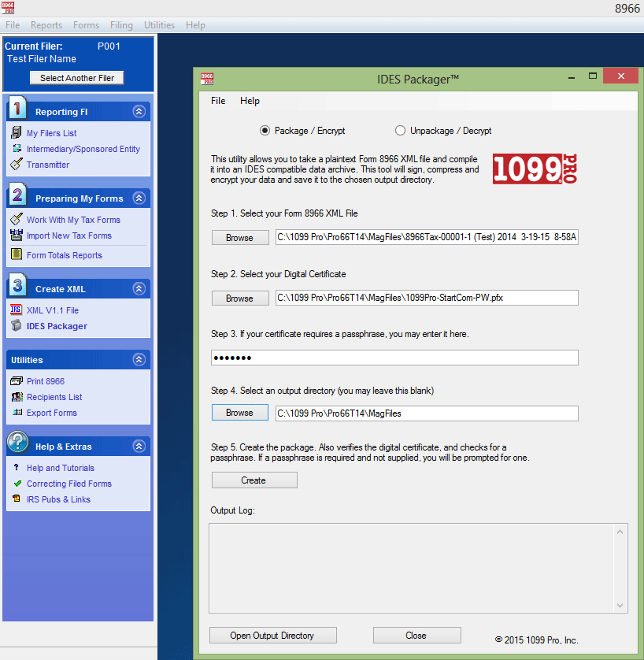The image size is (644, 660).
Task: Collapse the Reporting FI section
Action: pos(139,112)
